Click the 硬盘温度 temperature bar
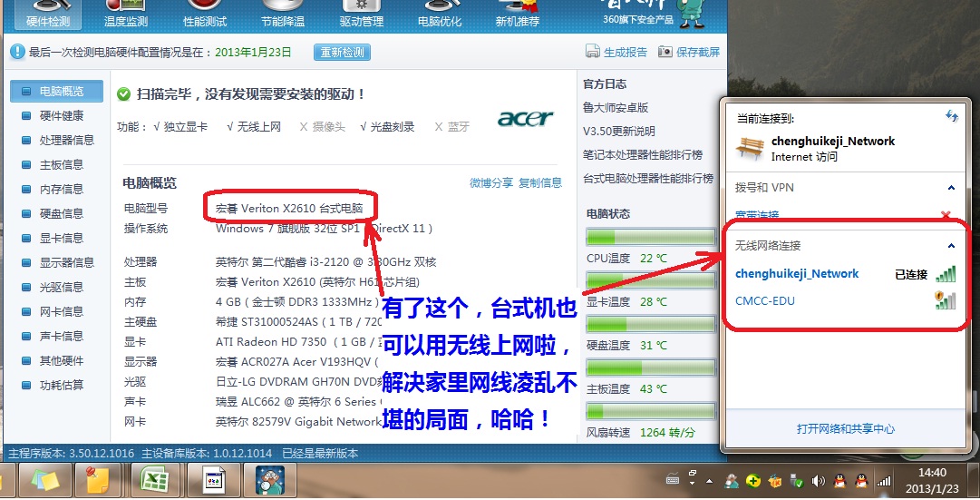This screenshot has width=980, height=500. click(x=651, y=324)
